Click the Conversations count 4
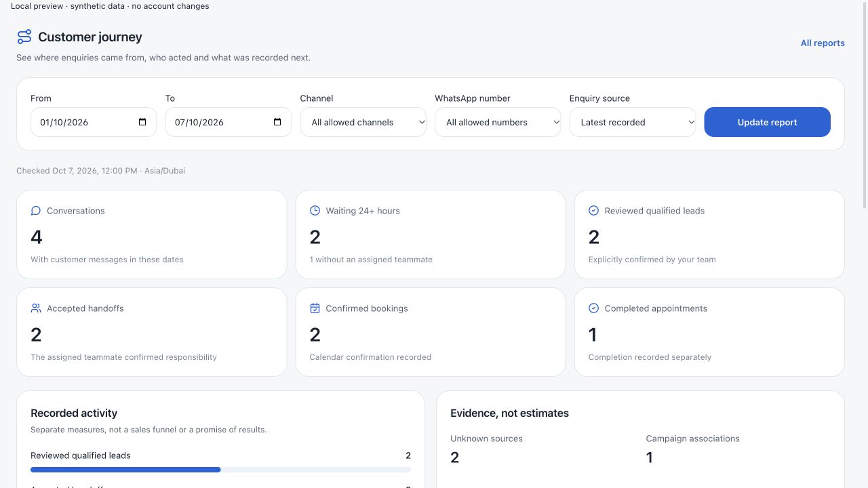Screen dimensions: 868x488 click(37, 237)
